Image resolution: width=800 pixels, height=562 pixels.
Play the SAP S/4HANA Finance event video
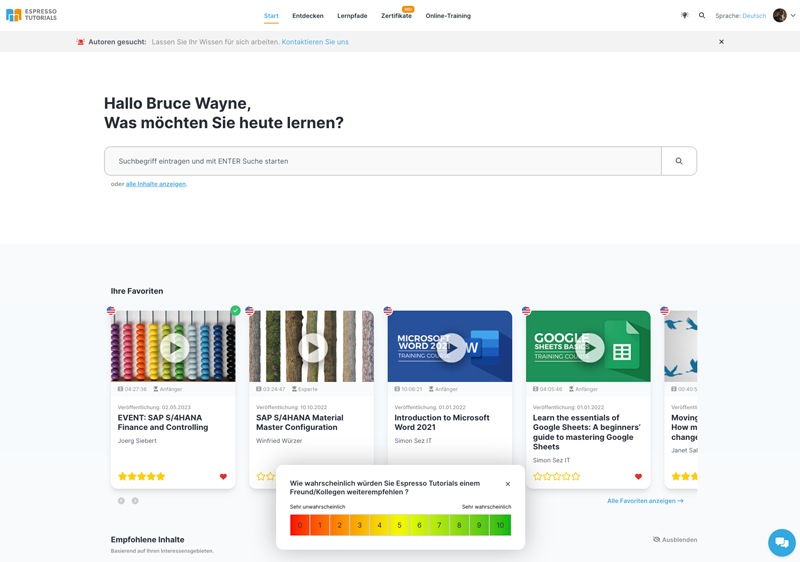click(x=174, y=348)
